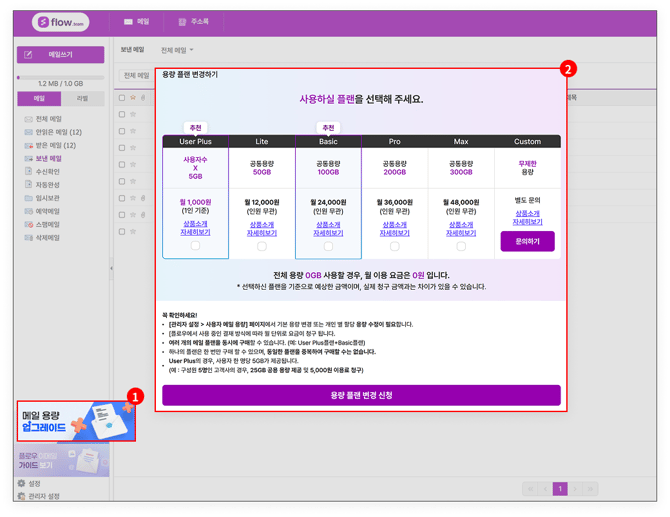Click the 메일쓰기 compose button

[x=60, y=54]
